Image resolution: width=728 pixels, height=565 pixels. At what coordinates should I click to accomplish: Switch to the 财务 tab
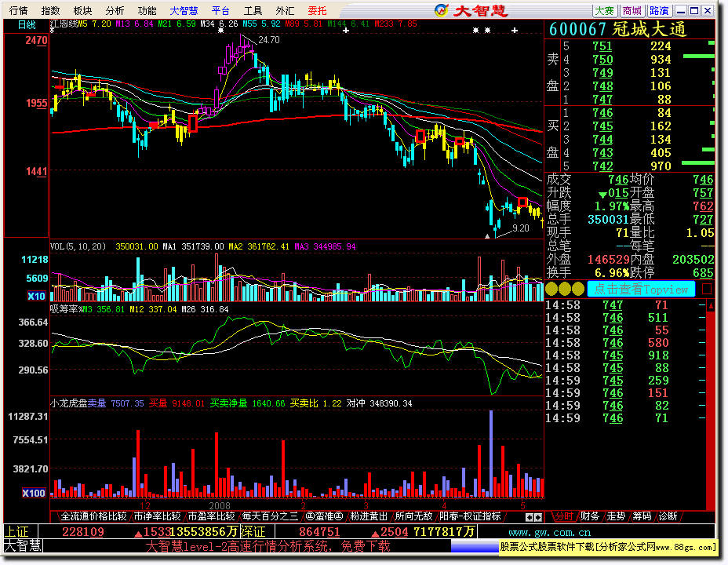[590, 516]
